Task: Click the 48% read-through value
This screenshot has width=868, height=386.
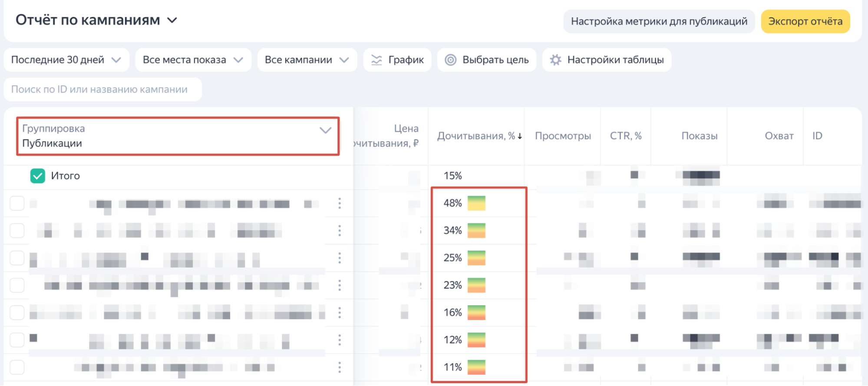Action: point(452,203)
